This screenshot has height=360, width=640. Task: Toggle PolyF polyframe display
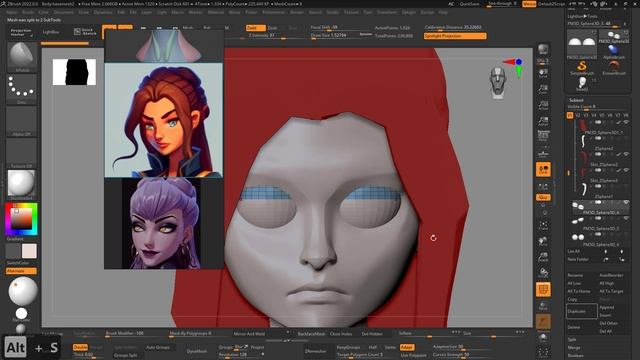pyautogui.click(x=543, y=289)
